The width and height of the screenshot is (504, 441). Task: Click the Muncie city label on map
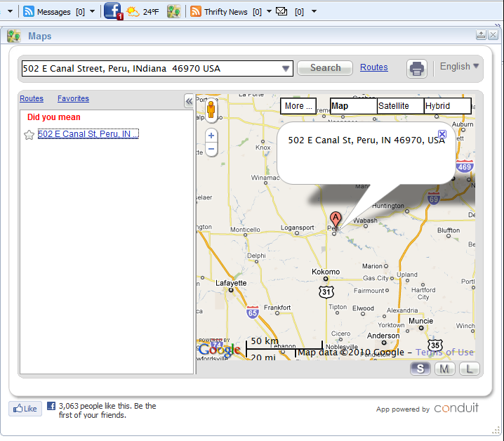(420, 321)
